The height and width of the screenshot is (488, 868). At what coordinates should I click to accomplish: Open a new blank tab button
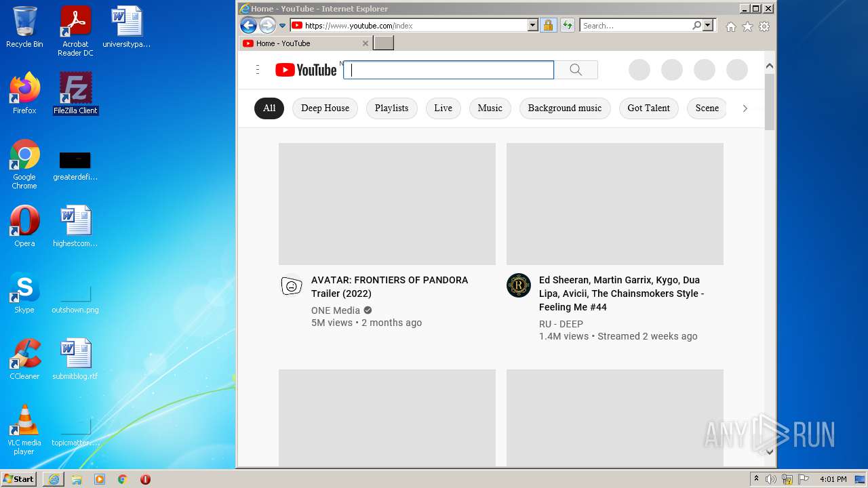pyautogui.click(x=383, y=43)
